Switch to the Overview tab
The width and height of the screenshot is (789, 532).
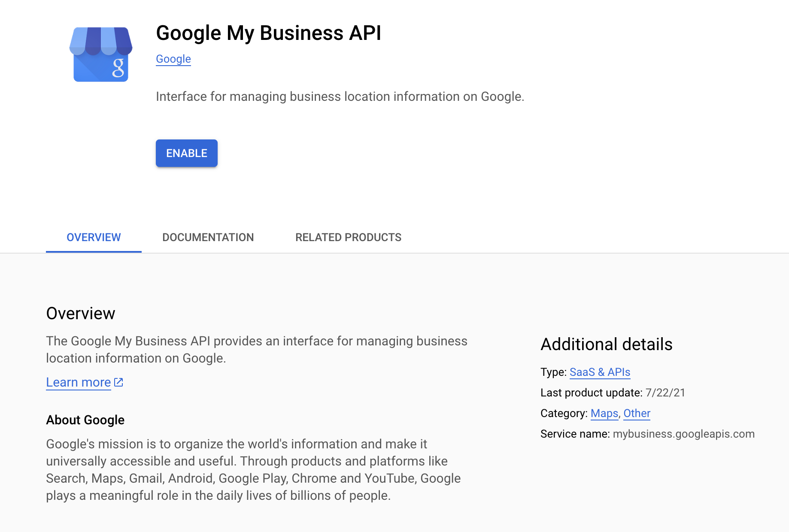click(x=94, y=237)
